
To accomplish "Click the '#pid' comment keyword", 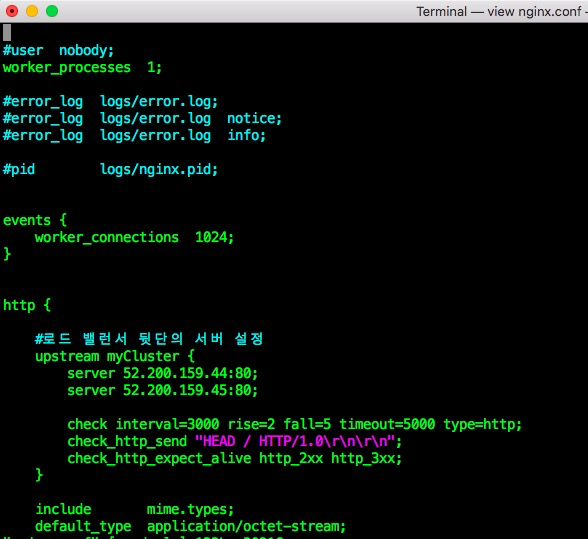I will pyautogui.click(x=19, y=170).
